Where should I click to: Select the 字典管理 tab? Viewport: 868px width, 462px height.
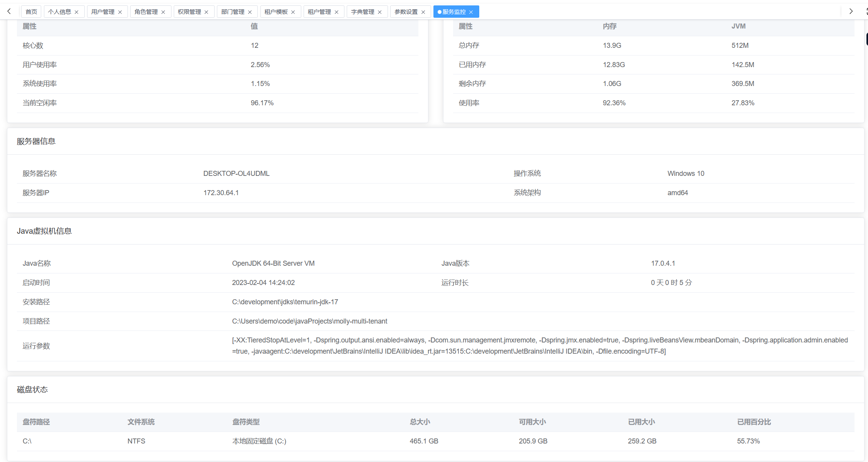pos(363,12)
